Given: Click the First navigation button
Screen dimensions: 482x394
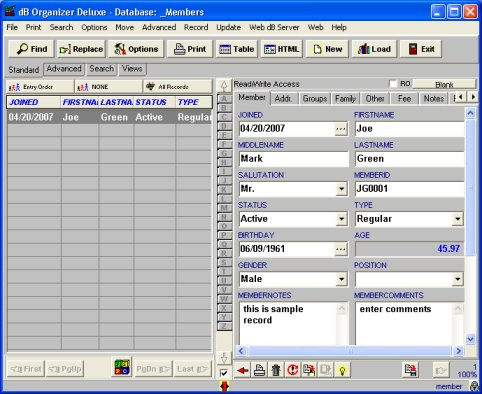Looking at the screenshot, I should coord(26,369).
